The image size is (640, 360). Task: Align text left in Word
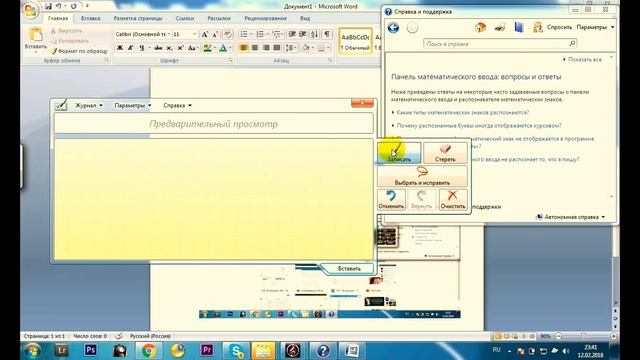point(244,48)
